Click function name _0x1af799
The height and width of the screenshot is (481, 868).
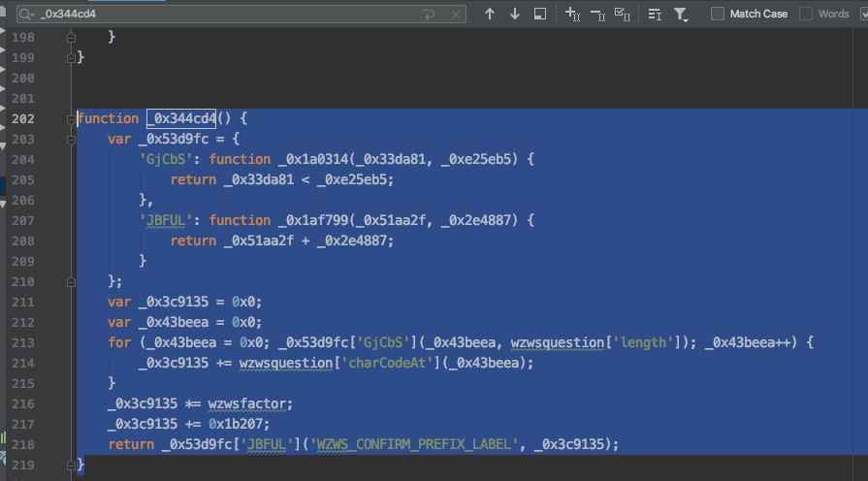[x=313, y=220]
